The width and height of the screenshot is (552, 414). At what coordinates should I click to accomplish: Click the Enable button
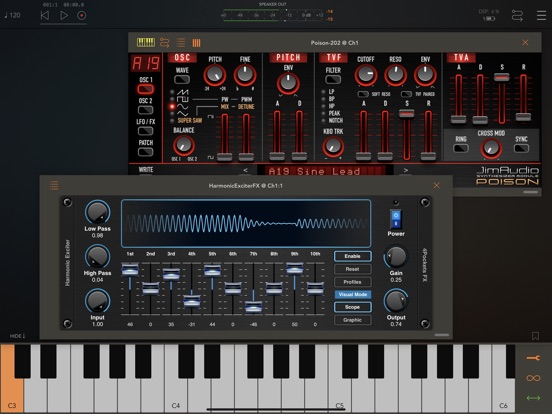352,256
